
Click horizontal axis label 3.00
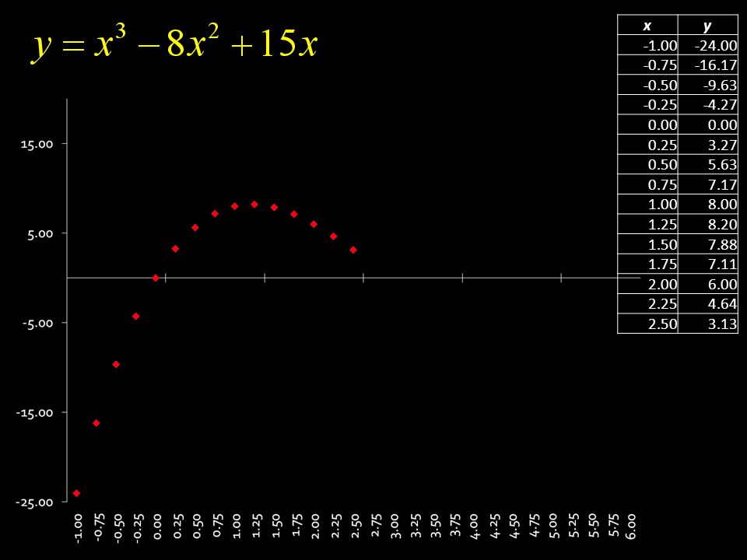click(x=395, y=527)
